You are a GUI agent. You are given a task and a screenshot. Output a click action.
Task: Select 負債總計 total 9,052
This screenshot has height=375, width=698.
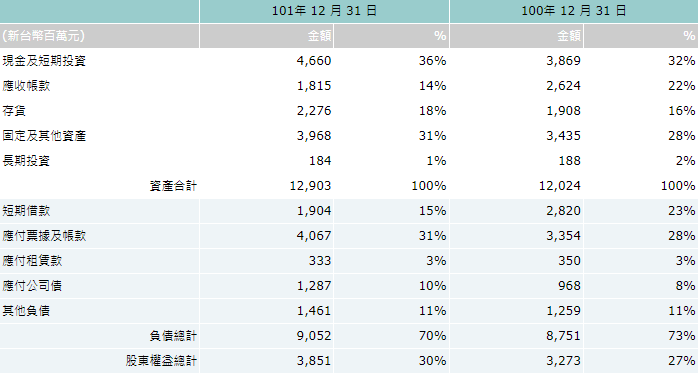pos(314,335)
